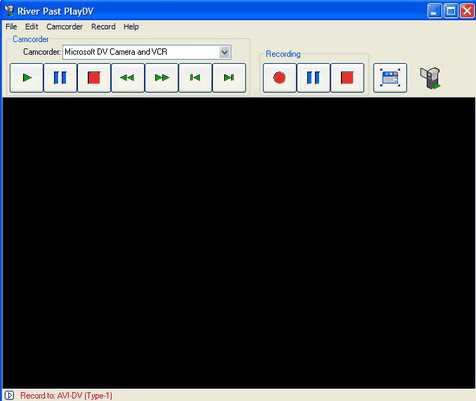Toggle full screen preview mode

390,78
